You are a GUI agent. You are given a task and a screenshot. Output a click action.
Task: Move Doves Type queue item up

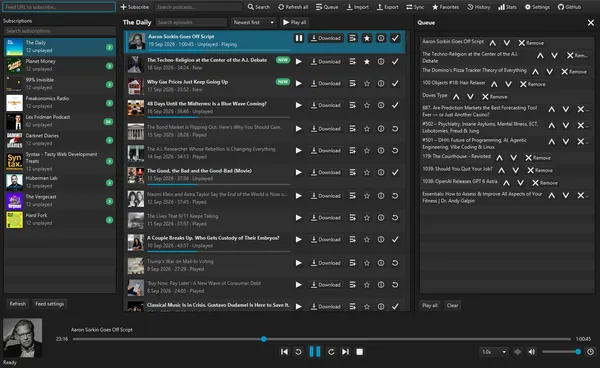456,97
